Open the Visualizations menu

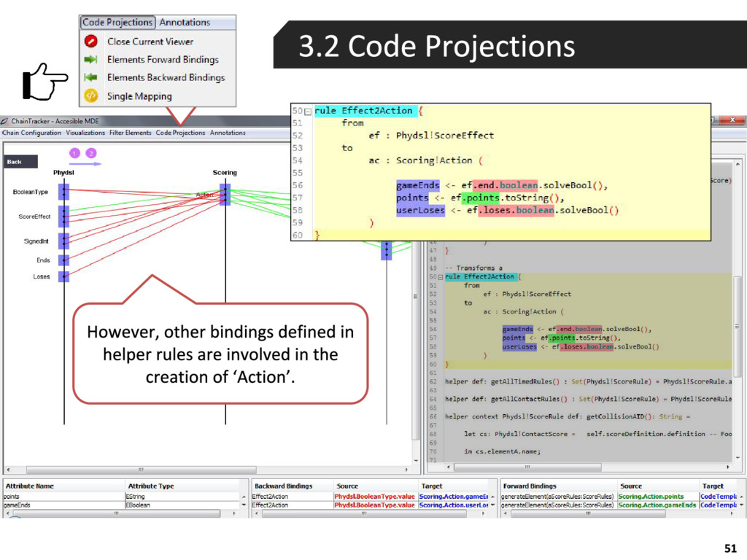pyautogui.click(x=85, y=133)
